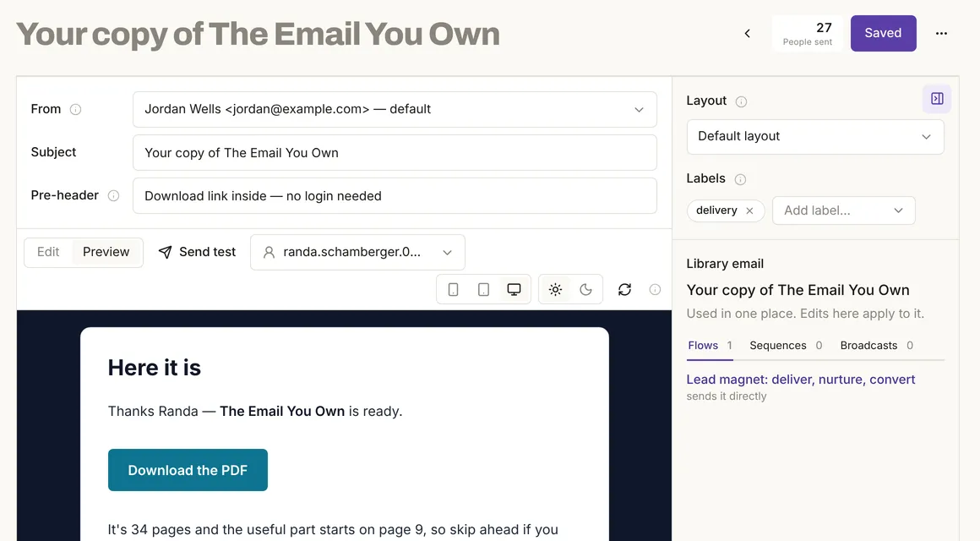980x541 pixels.
Task: Open the From sender dropdown
Action: point(395,109)
